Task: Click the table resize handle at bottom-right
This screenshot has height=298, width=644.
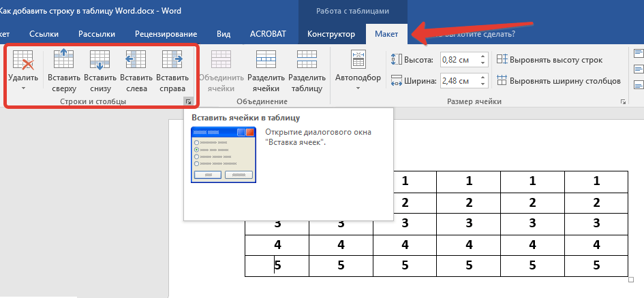Action: [630, 280]
